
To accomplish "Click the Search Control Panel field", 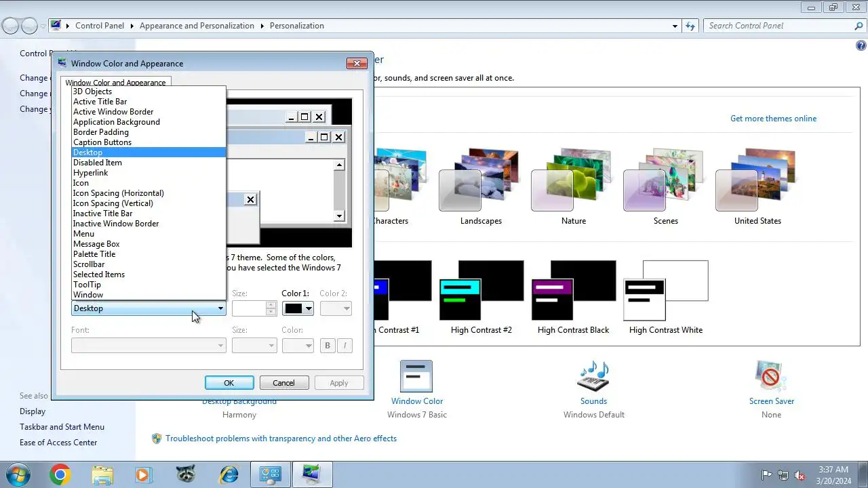I will [778, 26].
